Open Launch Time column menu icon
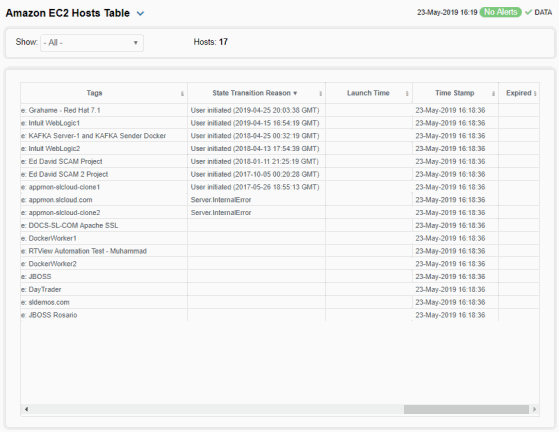The height and width of the screenshot is (432, 559). [x=407, y=93]
